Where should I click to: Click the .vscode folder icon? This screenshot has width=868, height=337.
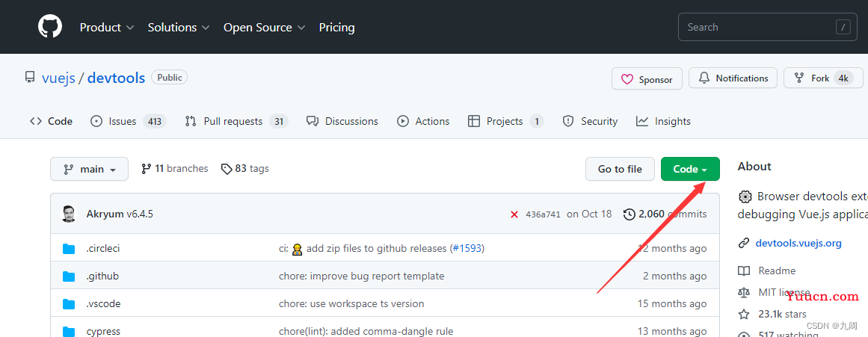[69, 304]
